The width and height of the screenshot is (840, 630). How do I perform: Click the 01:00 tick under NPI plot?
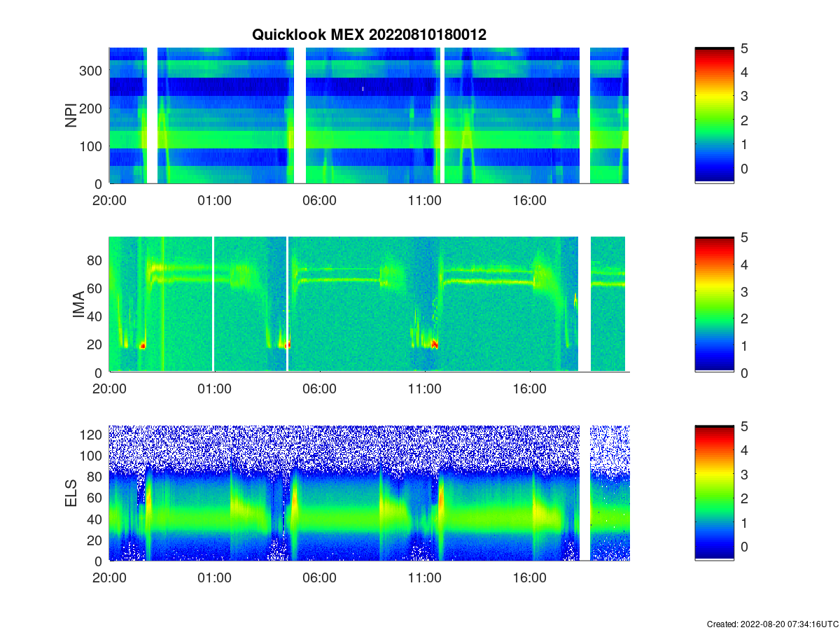214,200
